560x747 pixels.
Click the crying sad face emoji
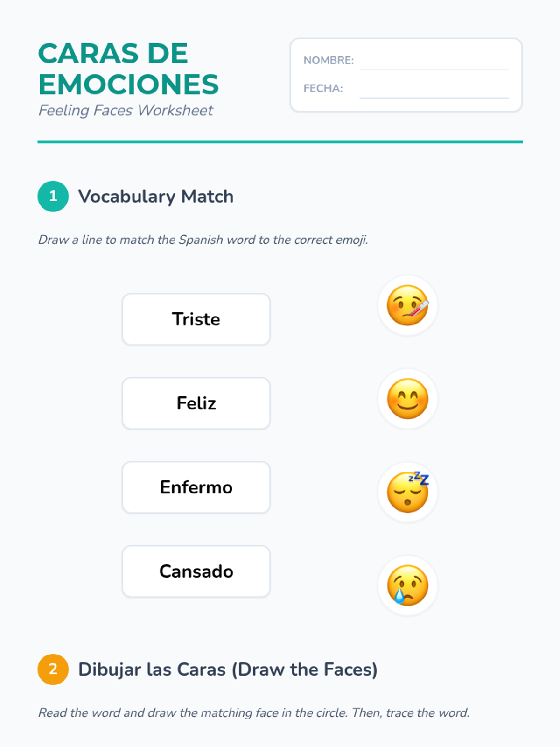(407, 585)
